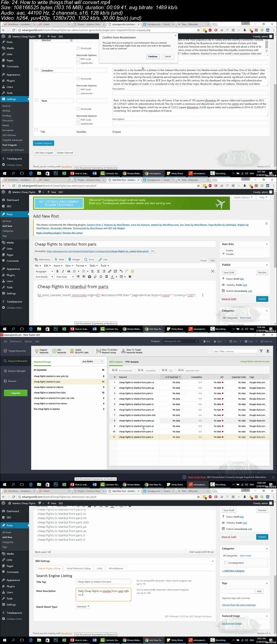Open the Font Family dropdown

click(x=44, y=277)
